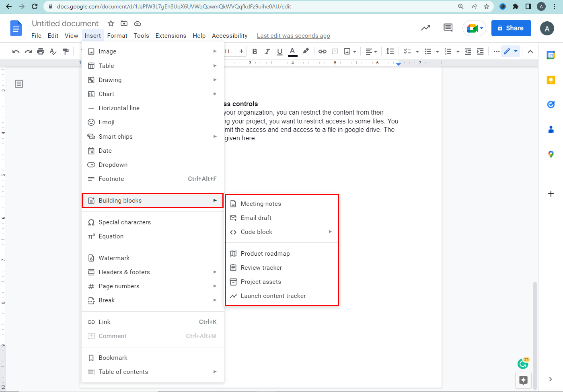
Task: Choose Watermark from Insert menu
Action: tap(114, 258)
